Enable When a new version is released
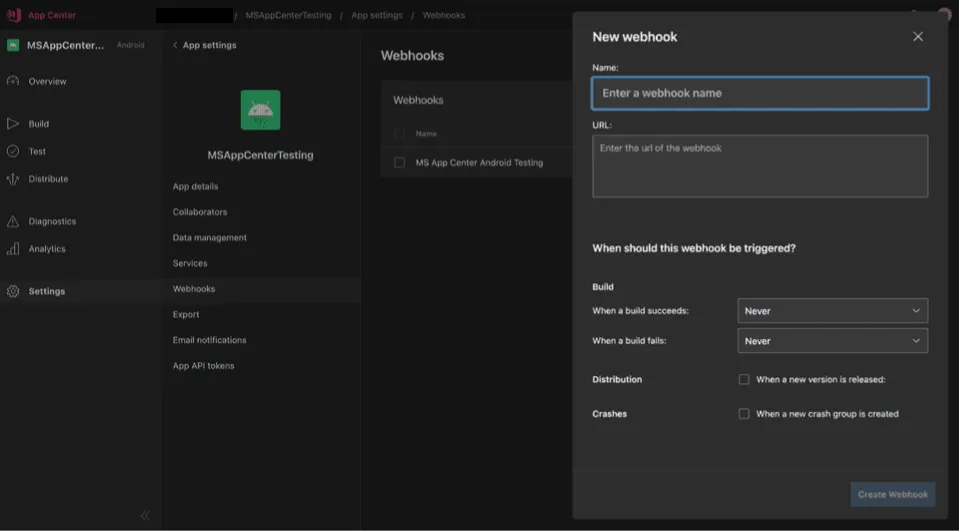This screenshot has width=959, height=531. tap(744, 379)
